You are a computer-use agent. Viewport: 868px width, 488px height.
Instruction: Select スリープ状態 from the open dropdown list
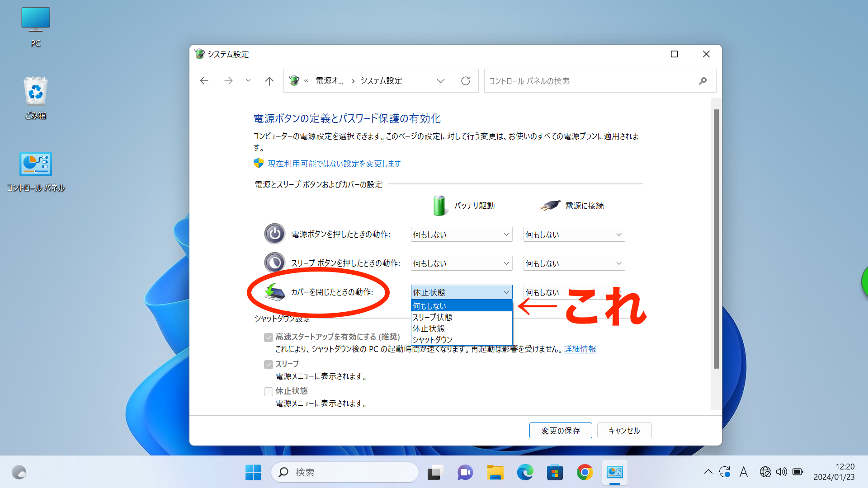(432, 317)
